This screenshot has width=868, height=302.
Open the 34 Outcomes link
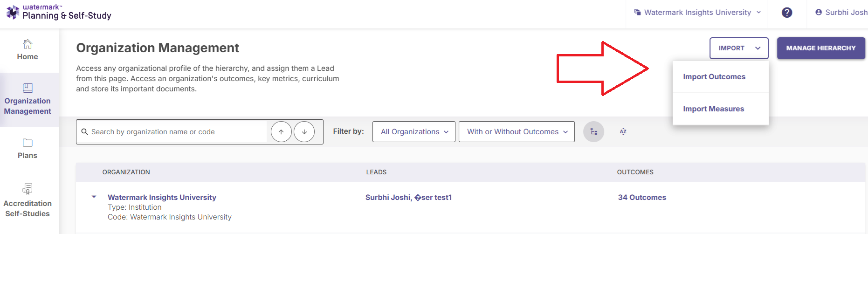pyautogui.click(x=641, y=198)
